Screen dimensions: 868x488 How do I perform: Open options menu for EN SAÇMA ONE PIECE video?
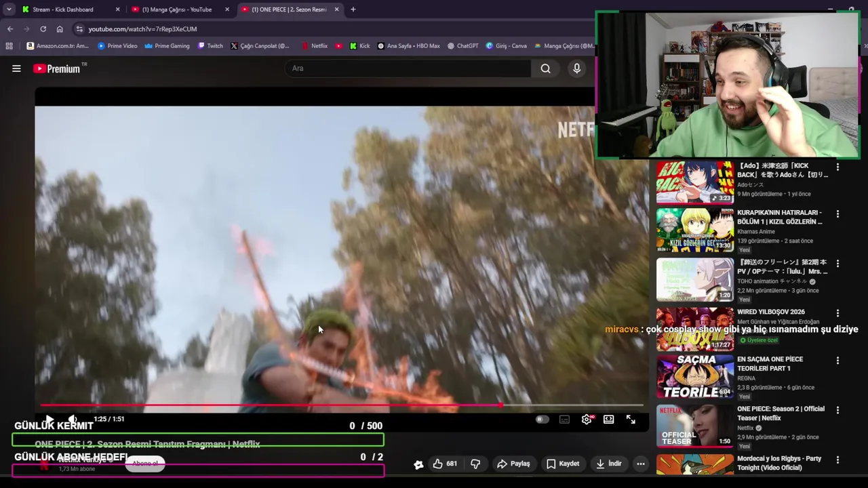(x=838, y=361)
